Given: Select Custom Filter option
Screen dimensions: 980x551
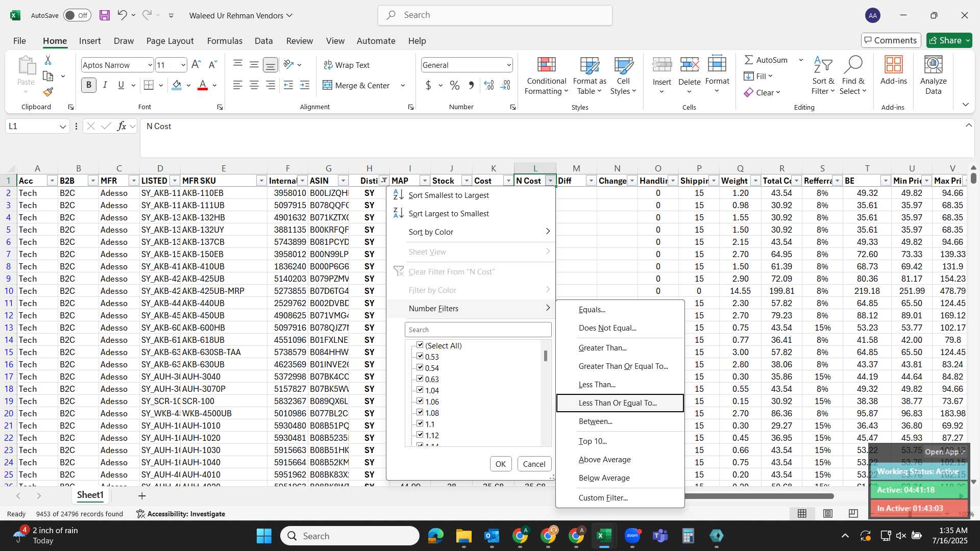Looking at the screenshot, I should coord(620,497).
